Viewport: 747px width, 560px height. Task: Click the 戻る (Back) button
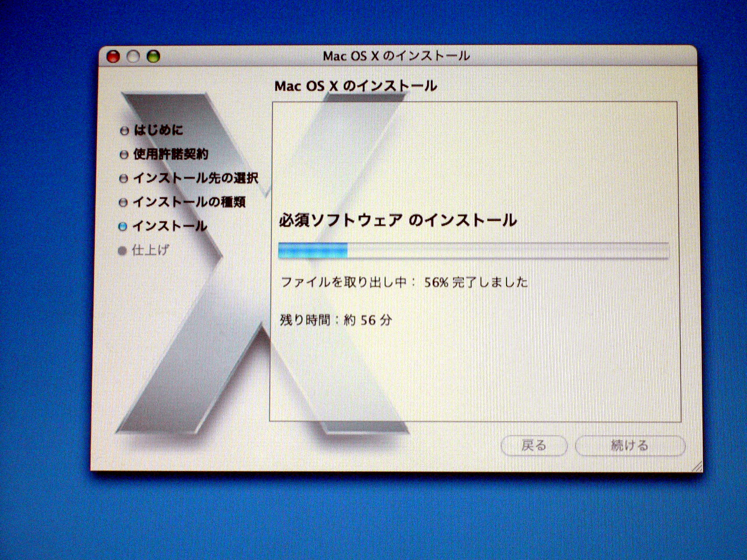534,446
